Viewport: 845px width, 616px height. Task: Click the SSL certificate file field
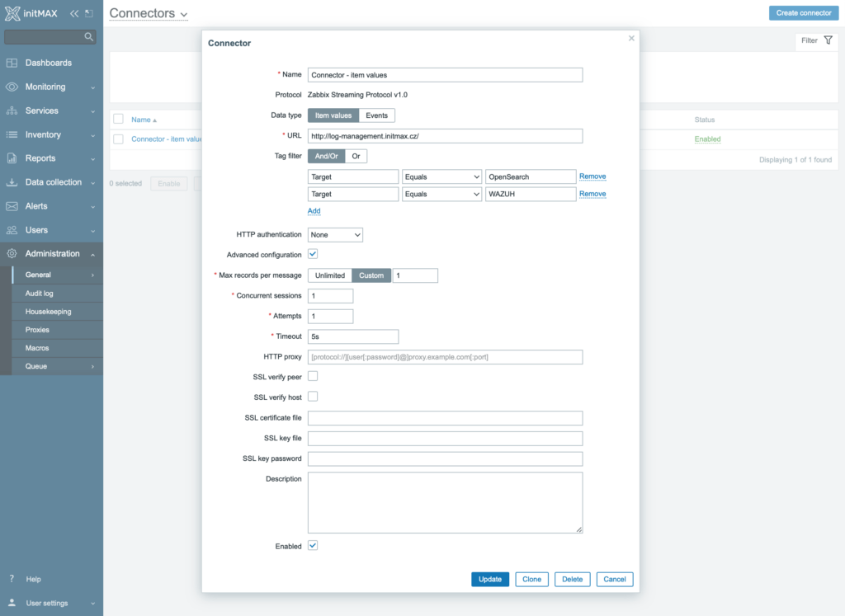click(x=445, y=418)
